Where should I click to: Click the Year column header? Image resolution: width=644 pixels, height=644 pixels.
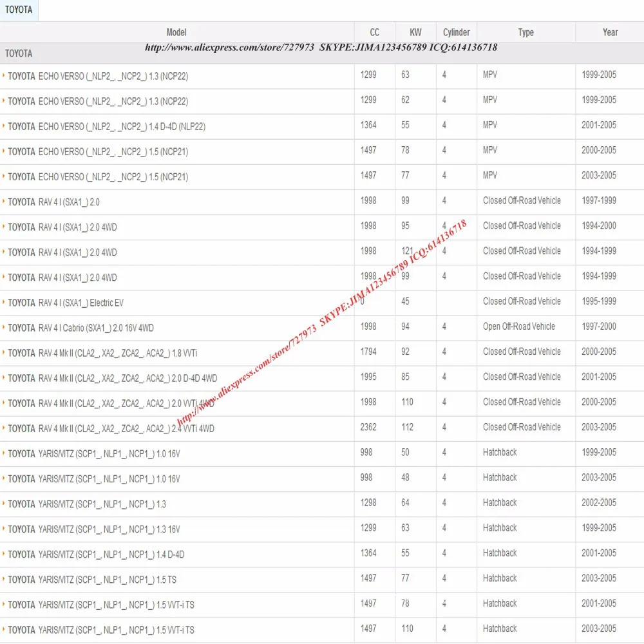611,32
